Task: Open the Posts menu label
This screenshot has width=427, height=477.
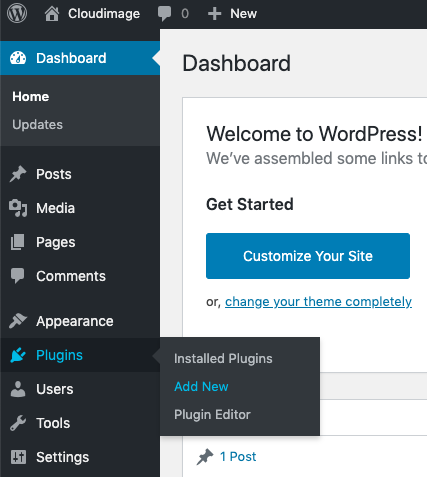Action: click(x=54, y=174)
